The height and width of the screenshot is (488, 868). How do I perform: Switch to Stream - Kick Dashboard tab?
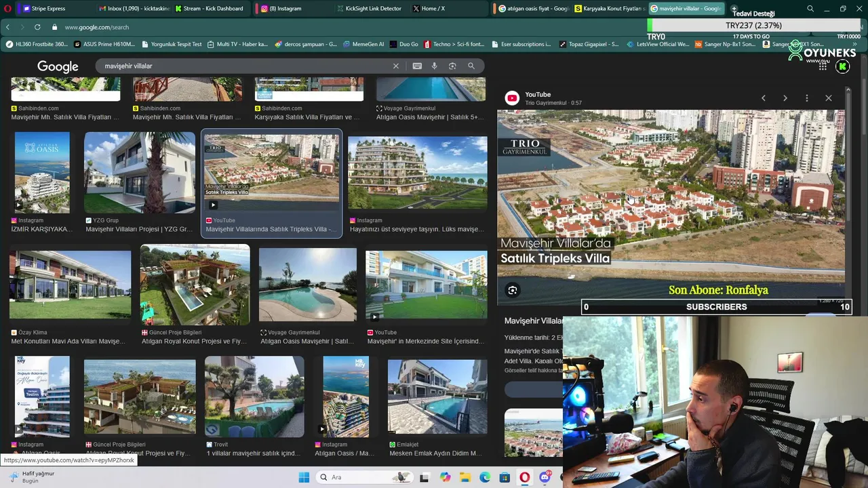click(209, 8)
